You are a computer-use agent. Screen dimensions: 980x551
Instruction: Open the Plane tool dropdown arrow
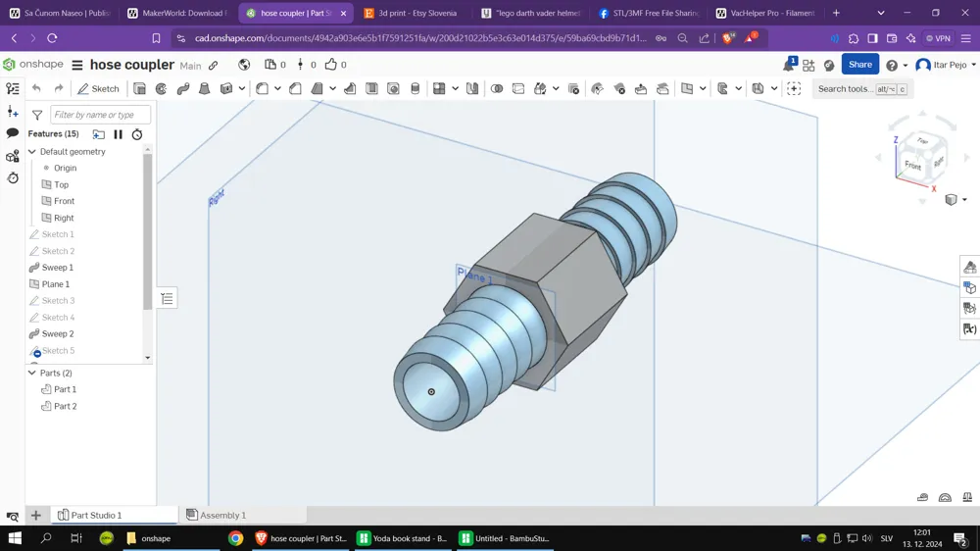[x=703, y=89]
